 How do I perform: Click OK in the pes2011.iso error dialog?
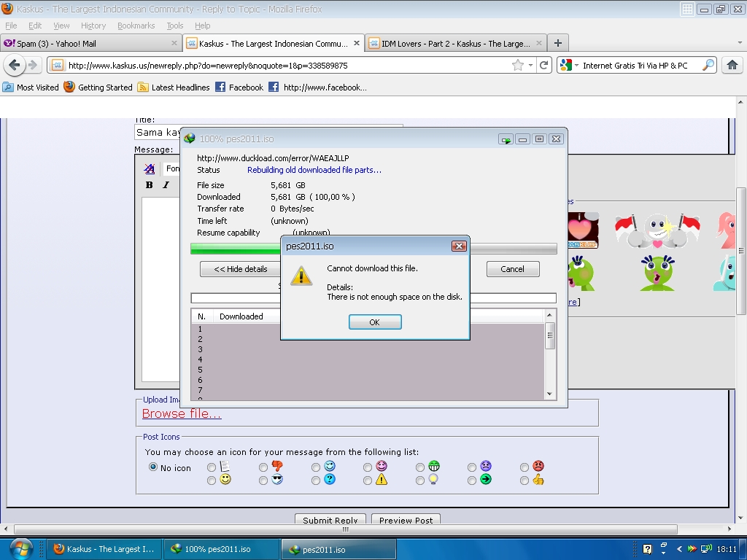pos(374,322)
